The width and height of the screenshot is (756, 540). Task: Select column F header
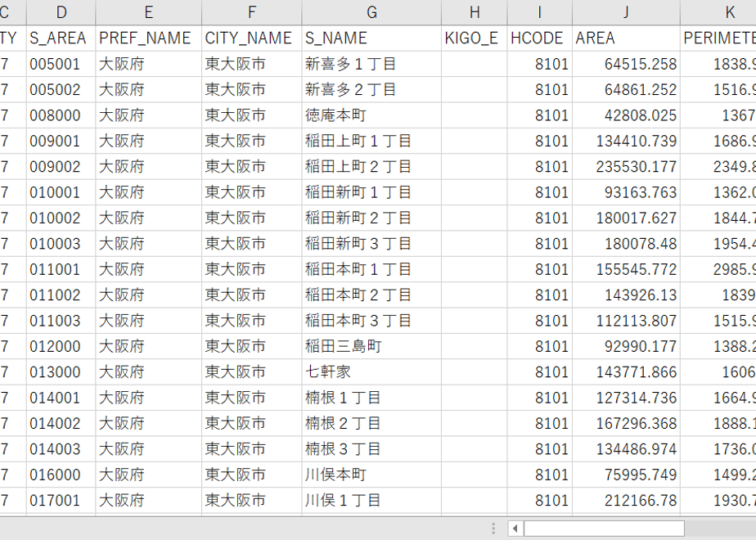[252, 12]
